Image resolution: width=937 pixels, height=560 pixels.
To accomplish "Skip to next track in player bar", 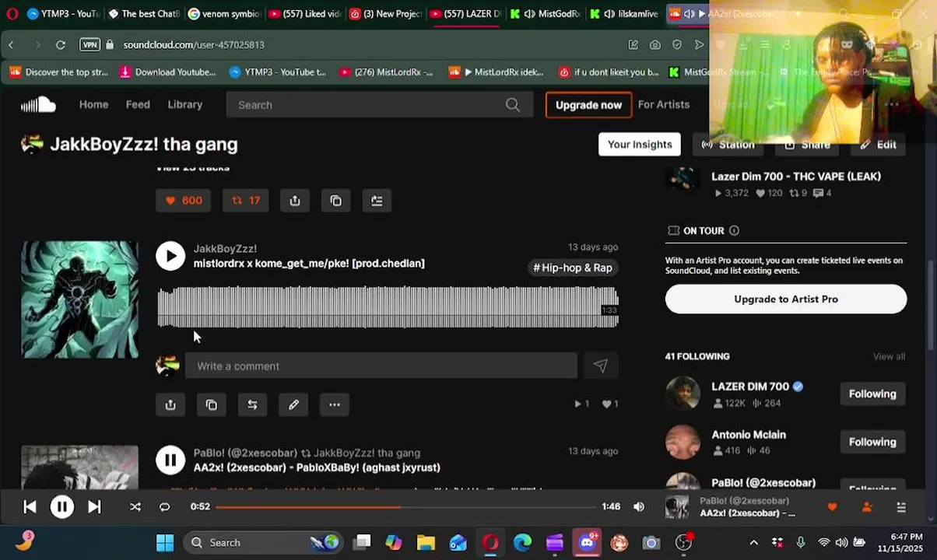I will (94, 507).
